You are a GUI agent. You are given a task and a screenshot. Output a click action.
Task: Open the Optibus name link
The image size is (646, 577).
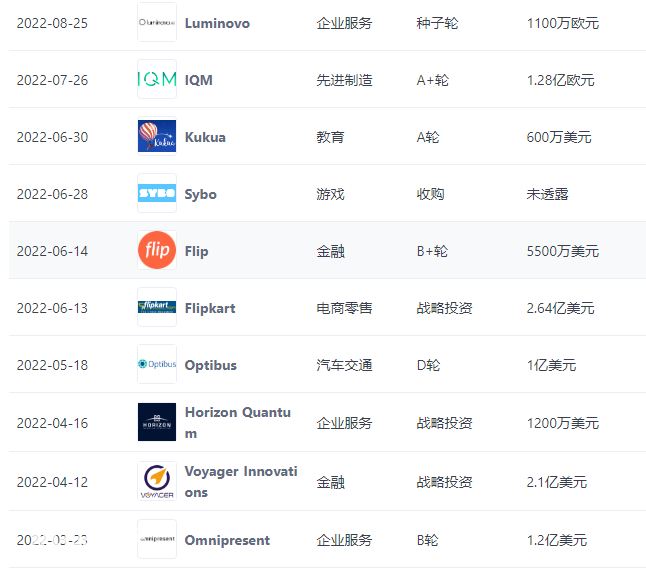tap(211, 365)
